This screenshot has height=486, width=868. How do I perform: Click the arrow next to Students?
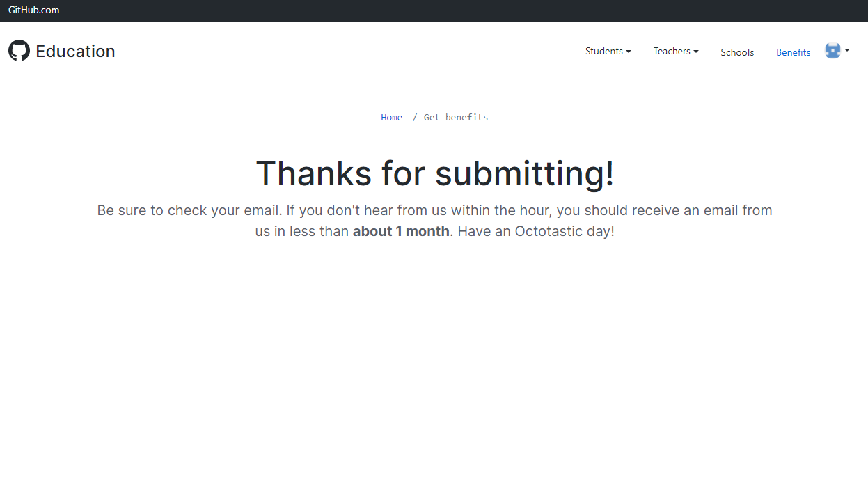[x=629, y=52]
